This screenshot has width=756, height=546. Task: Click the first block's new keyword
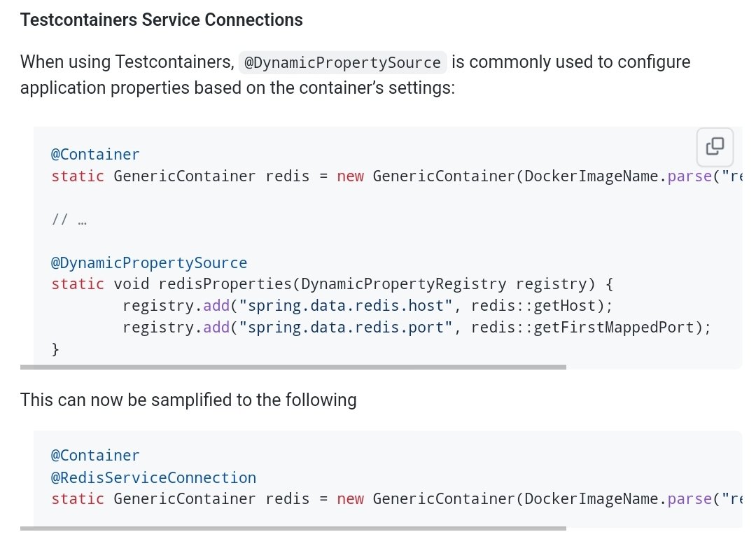pyautogui.click(x=351, y=176)
